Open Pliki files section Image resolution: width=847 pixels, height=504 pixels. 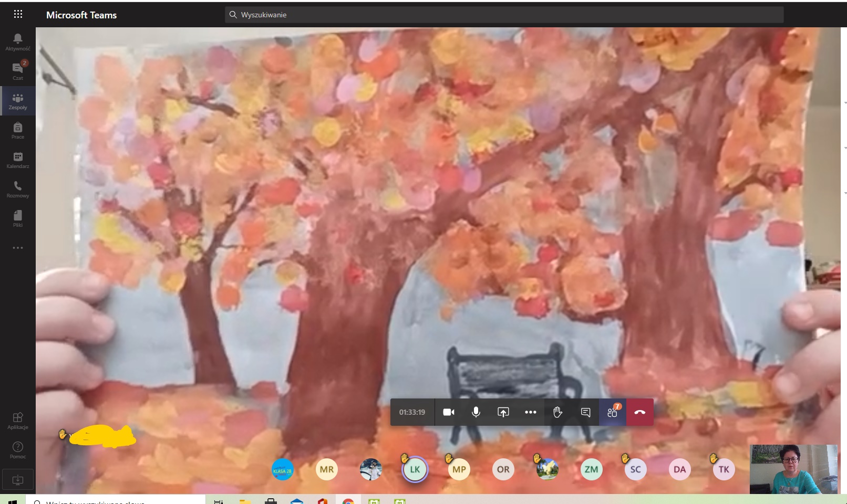coord(18,218)
